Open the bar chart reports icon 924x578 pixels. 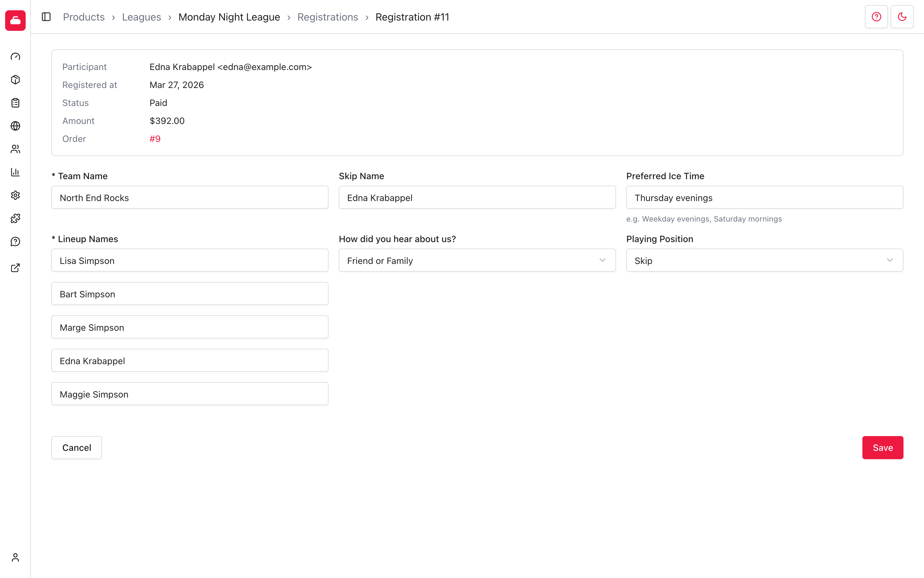tap(15, 172)
